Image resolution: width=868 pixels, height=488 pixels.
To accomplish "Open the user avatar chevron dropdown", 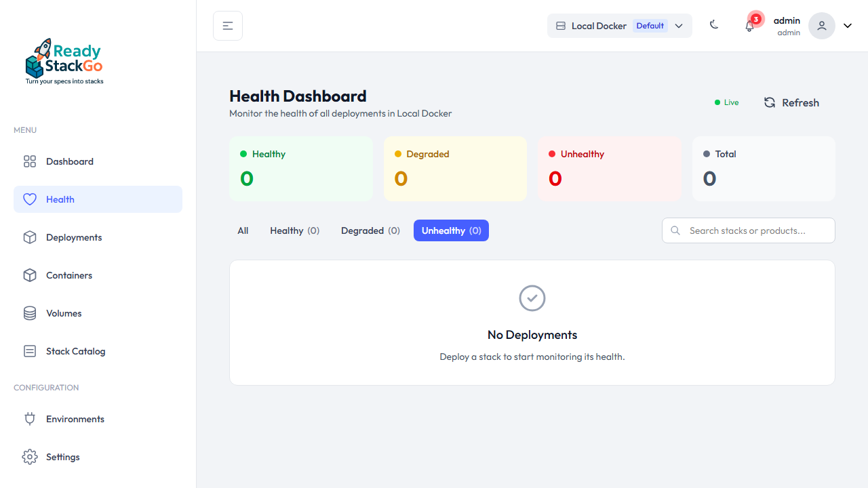I will click(847, 25).
